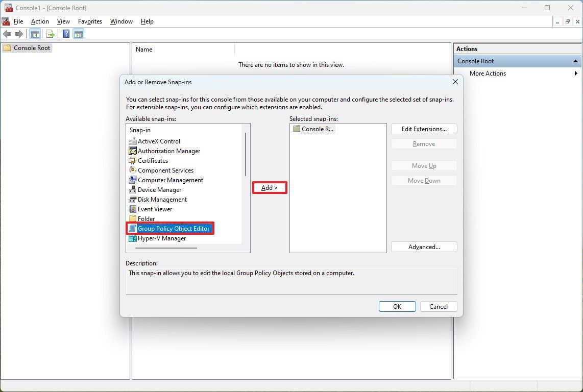This screenshot has height=392, width=583.
Task: Toggle the console tree pane visibility
Action: click(35, 34)
